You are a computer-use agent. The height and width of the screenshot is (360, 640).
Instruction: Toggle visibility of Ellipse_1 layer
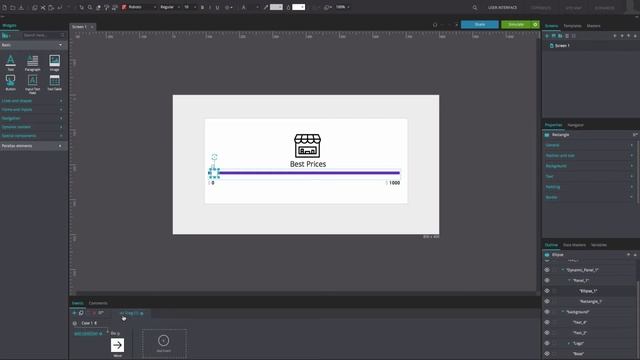[x=547, y=291]
